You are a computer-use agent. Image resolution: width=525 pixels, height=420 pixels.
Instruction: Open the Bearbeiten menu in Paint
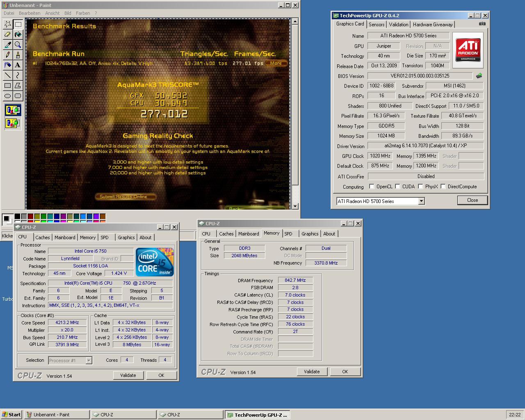30,13
